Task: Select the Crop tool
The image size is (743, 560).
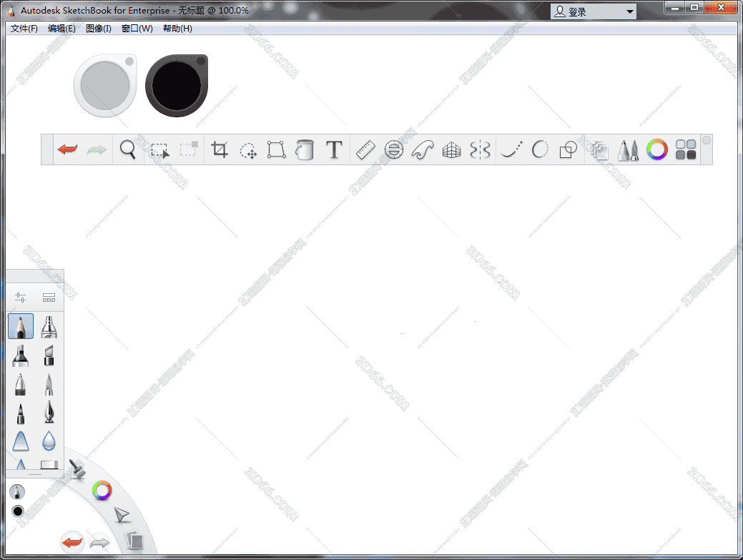Action: coord(219,150)
